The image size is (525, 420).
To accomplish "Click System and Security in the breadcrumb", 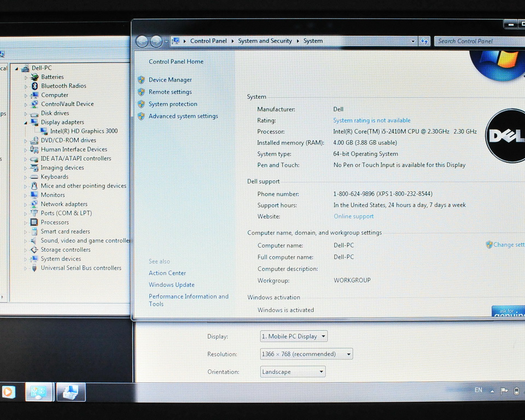I will (x=265, y=41).
